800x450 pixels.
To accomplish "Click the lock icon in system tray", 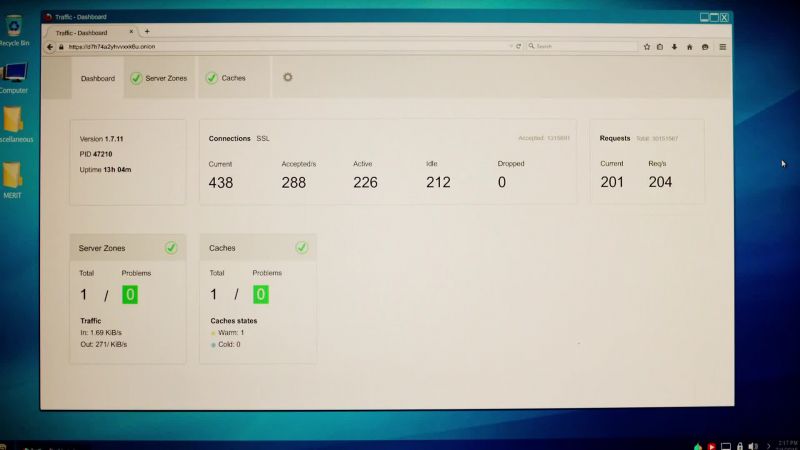I will click(740, 446).
